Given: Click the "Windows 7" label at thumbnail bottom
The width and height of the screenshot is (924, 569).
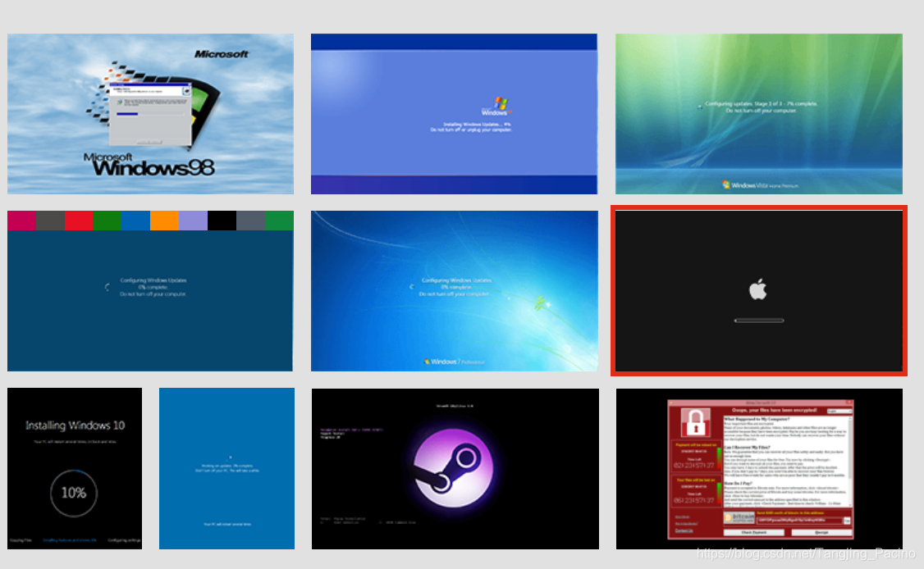Looking at the screenshot, I should tap(455, 362).
